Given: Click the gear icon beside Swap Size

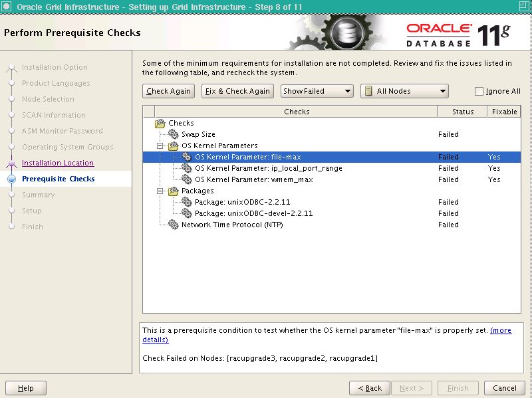Looking at the screenshot, I should [x=174, y=134].
